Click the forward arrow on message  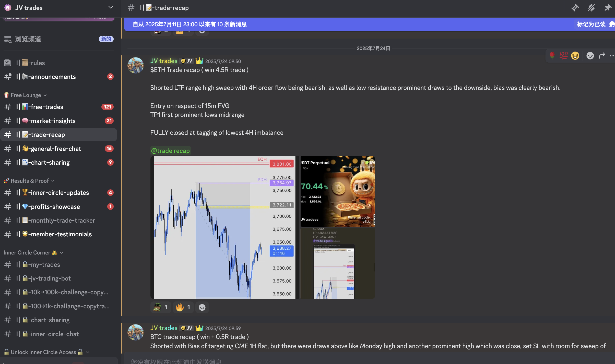click(602, 55)
